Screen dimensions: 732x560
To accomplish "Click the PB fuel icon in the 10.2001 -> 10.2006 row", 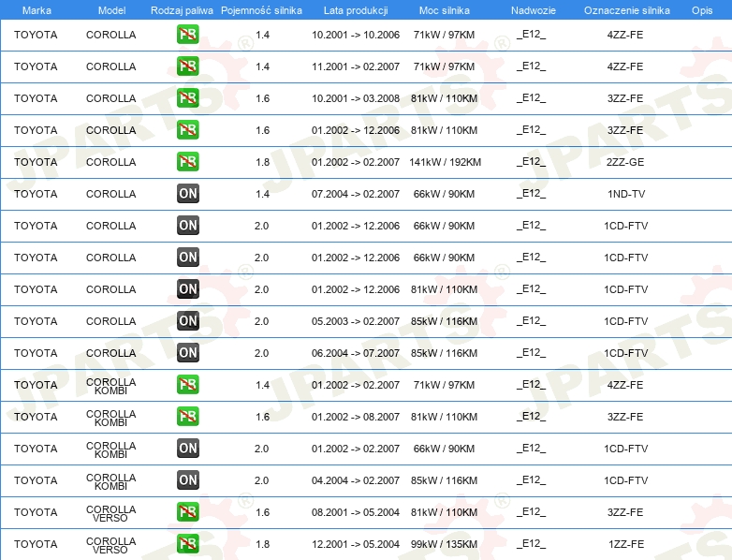I will tap(187, 35).
